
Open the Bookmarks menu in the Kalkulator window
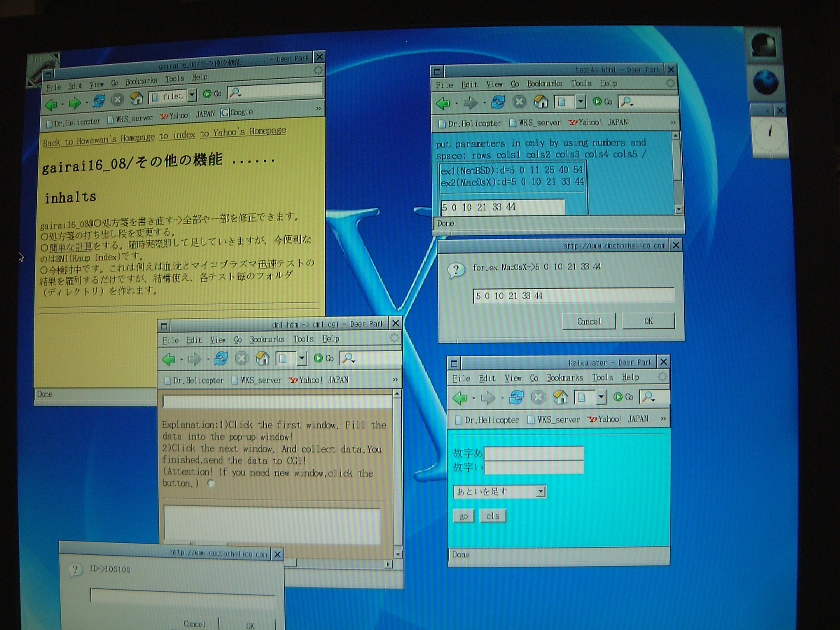[564, 377]
